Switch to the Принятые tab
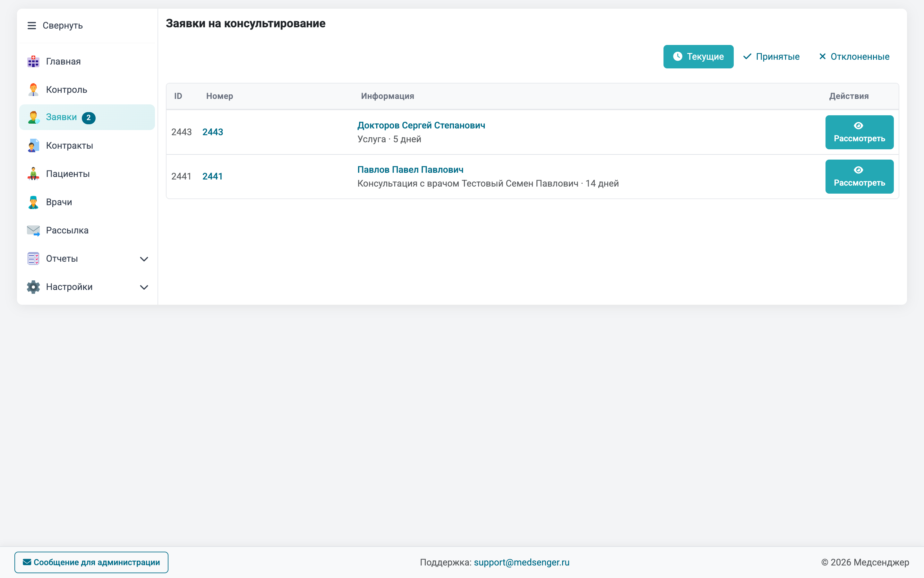 point(771,57)
